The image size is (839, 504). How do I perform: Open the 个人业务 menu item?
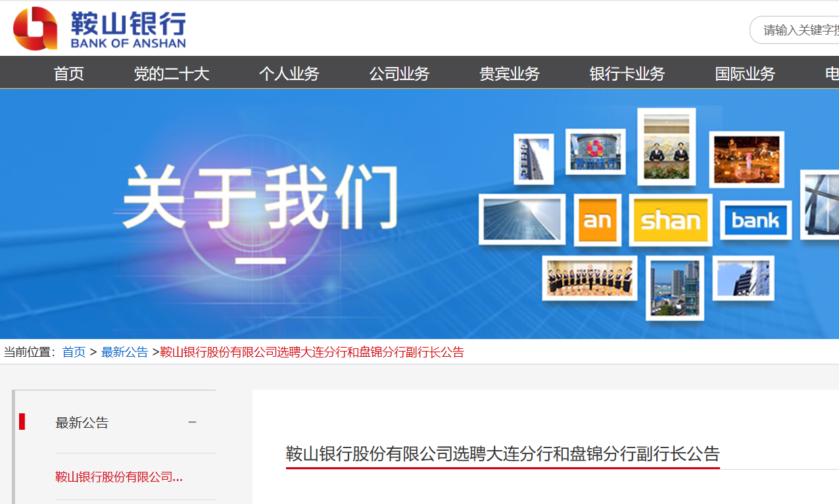(x=289, y=74)
